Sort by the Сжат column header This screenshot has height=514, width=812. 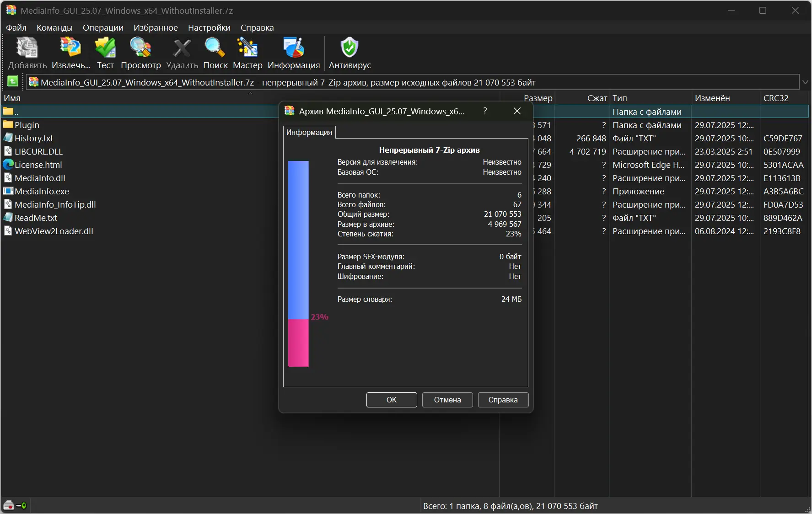point(582,98)
